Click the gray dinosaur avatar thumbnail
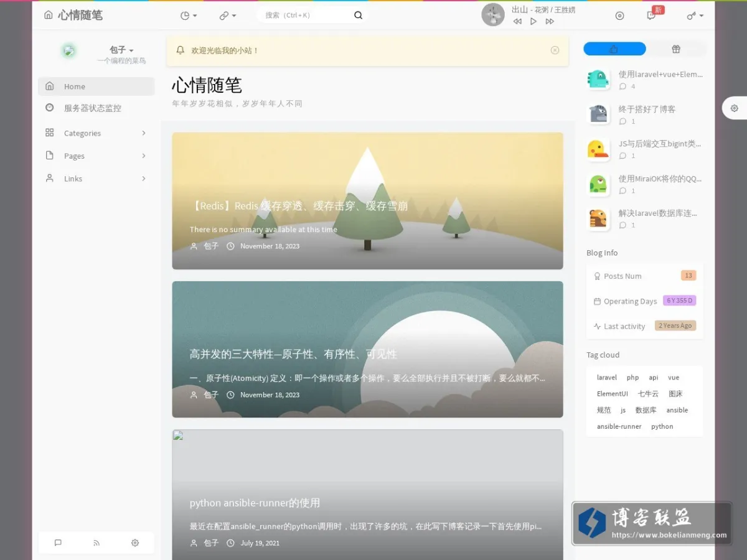This screenshot has width=747, height=560. (598, 114)
